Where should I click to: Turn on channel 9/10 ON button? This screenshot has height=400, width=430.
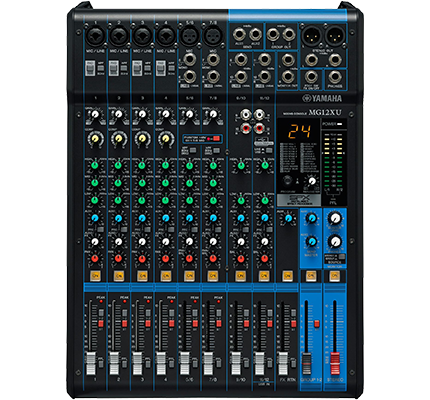[240, 276]
